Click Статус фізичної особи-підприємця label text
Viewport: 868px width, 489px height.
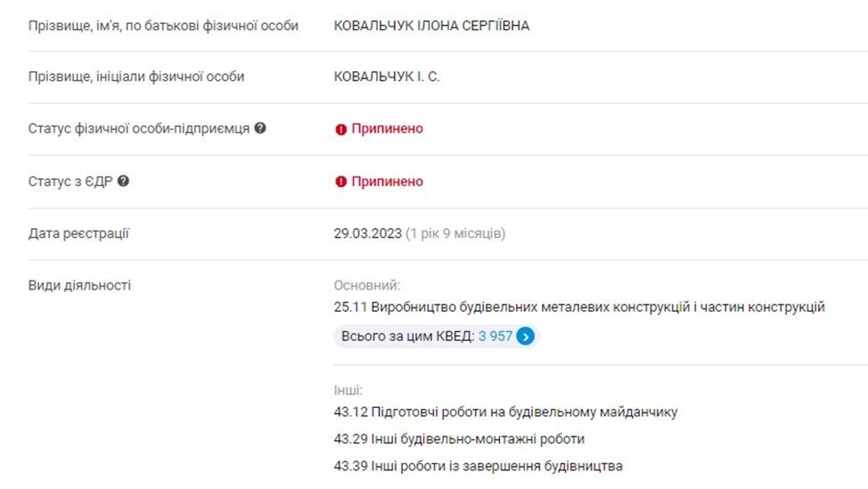(x=138, y=128)
